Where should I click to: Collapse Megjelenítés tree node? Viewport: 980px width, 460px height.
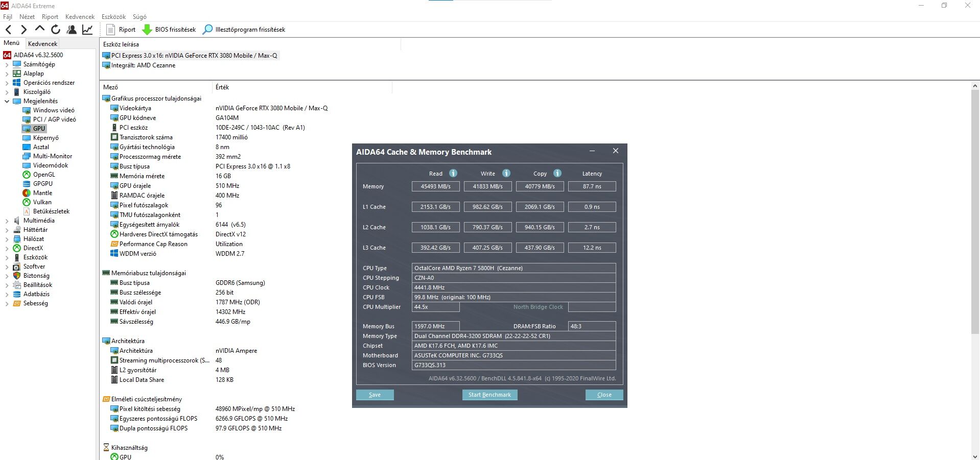point(7,101)
